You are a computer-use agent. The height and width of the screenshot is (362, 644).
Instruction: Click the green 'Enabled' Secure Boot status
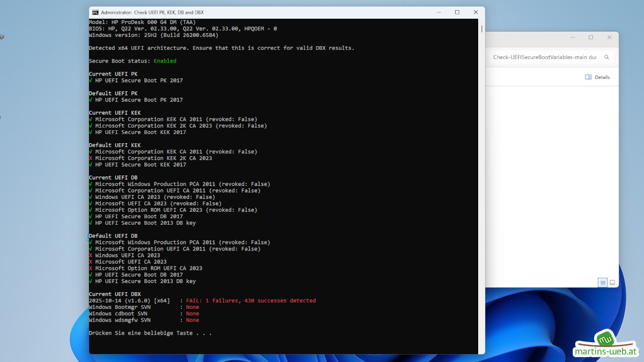pyautogui.click(x=165, y=61)
